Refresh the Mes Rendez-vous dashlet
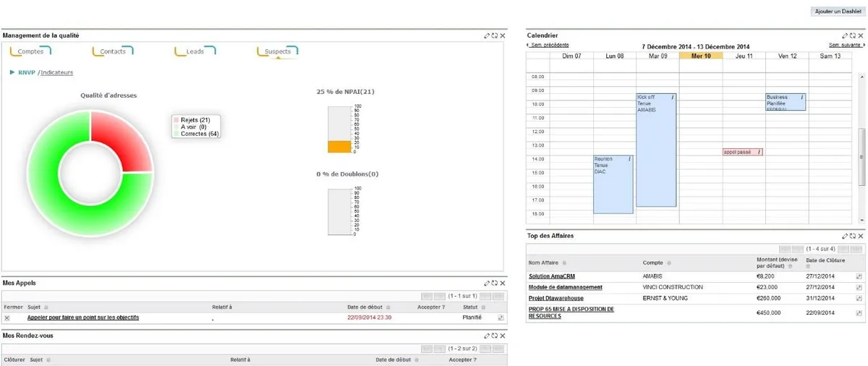Image resolution: width=868 pixels, height=366 pixels. pos(495,336)
